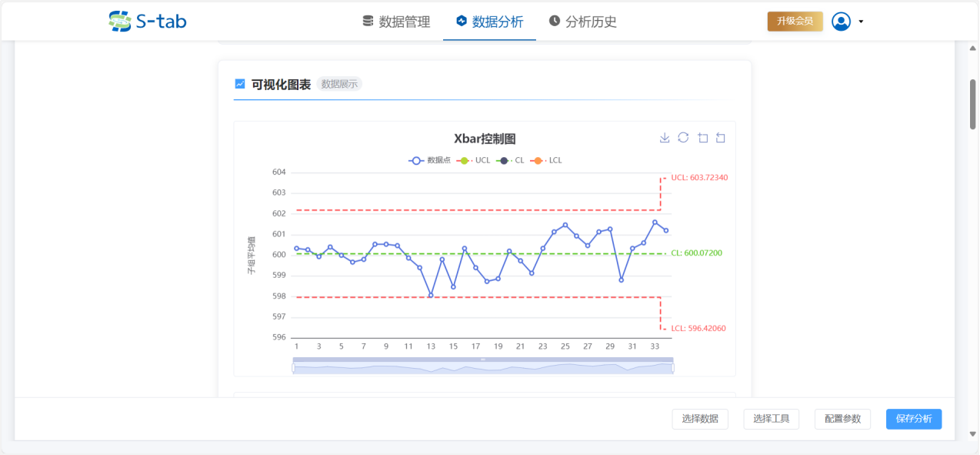Select the 数据分析 tab
The height and width of the screenshot is (455, 980).
coord(489,22)
